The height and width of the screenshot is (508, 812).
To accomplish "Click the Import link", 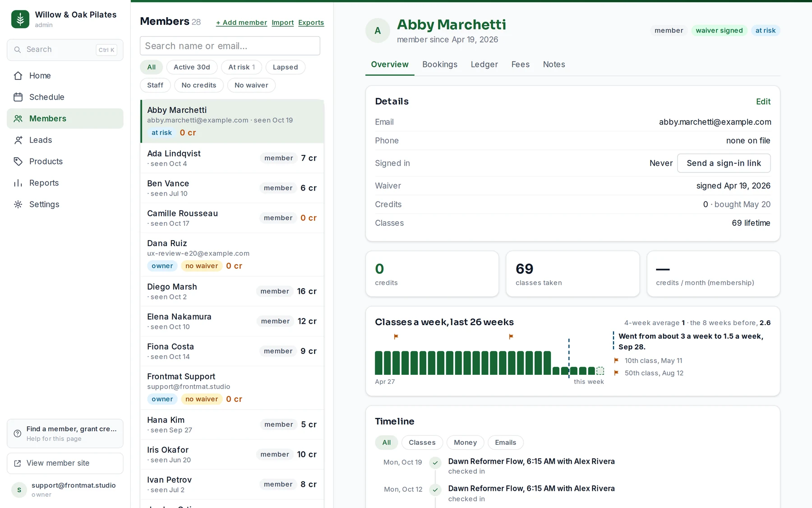I will (282, 23).
